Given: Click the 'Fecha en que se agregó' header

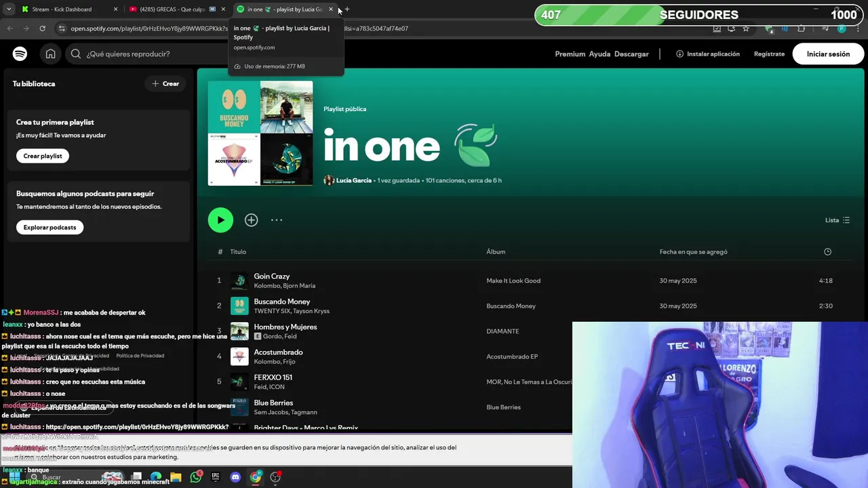Looking at the screenshot, I should pyautogui.click(x=693, y=251).
